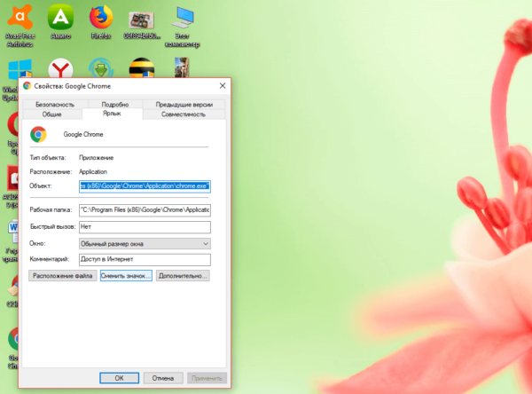This screenshot has width=532, height=394.
Task: Click the Приложение type value text
Action: [97, 158]
